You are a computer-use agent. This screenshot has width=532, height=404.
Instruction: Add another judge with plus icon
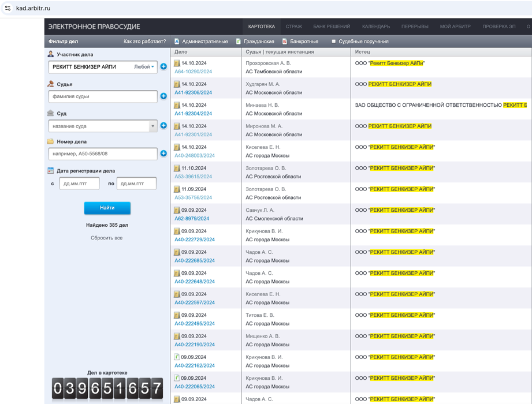pos(163,96)
